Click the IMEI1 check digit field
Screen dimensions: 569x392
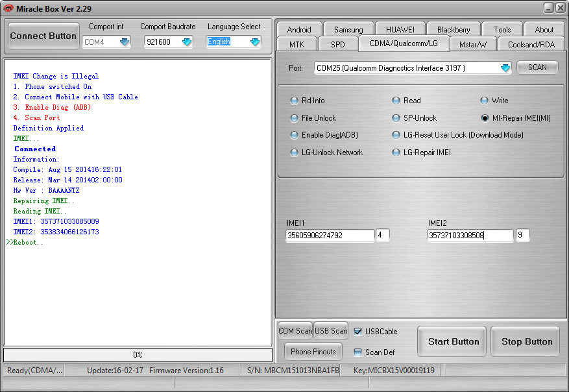point(383,235)
